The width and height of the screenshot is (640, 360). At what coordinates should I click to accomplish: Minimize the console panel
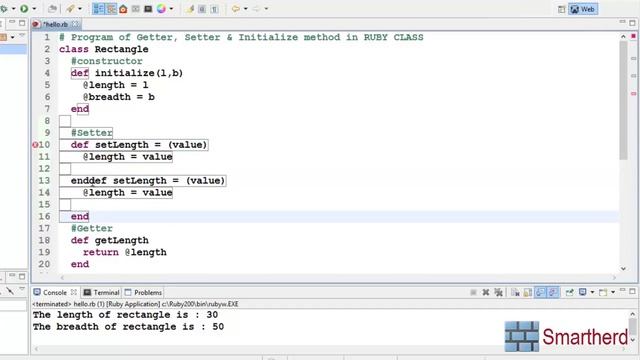pyautogui.click(x=622, y=291)
